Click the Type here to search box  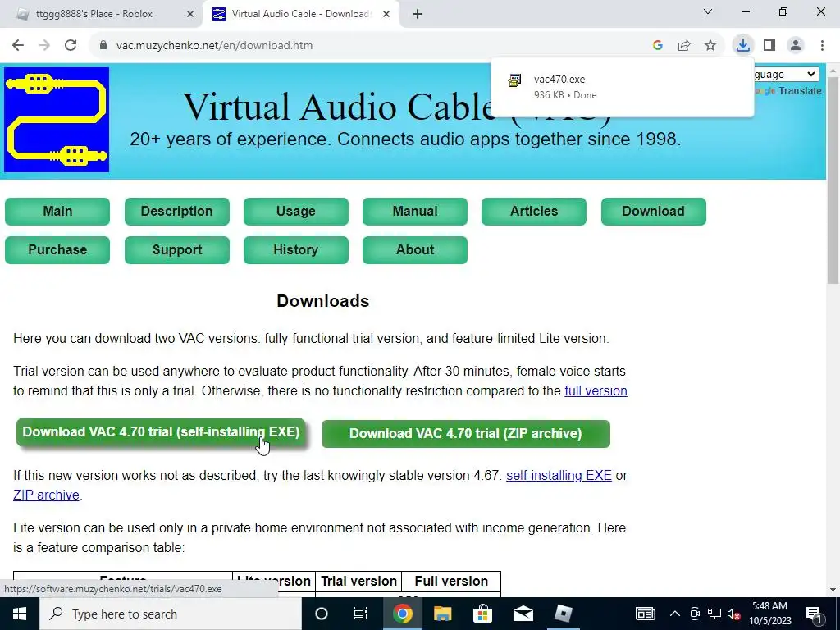click(171, 614)
